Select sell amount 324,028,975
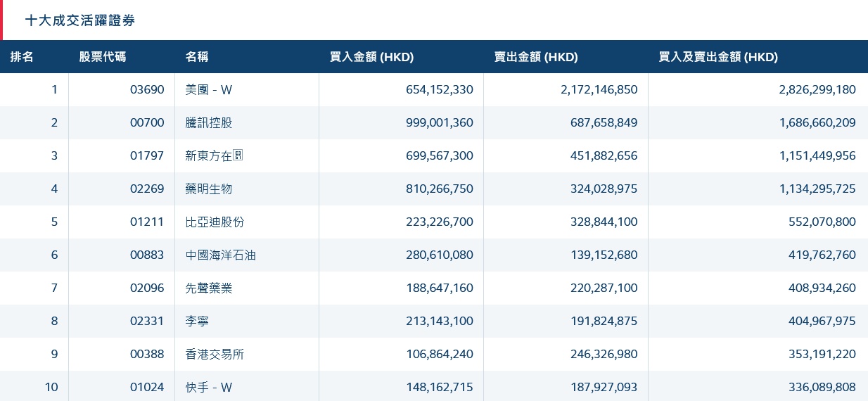The height and width of the screenshot is (401, 868). point(604,189)
